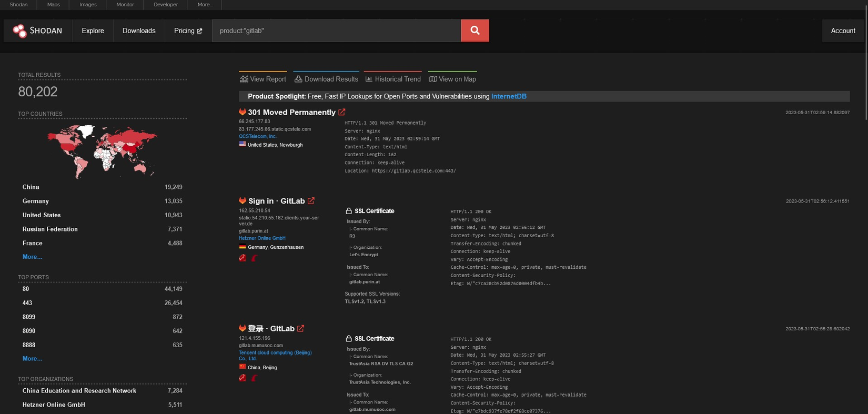Open Maps in the top bar
868x414 pixels.
(x=54, y=5)
